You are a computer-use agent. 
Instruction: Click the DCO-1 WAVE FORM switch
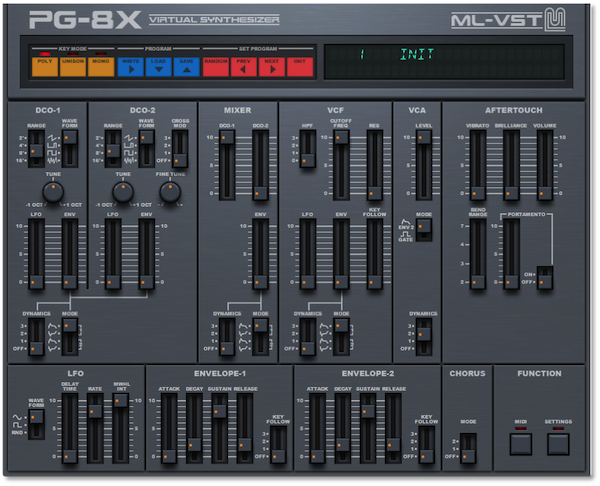click(x=70, y=148)
